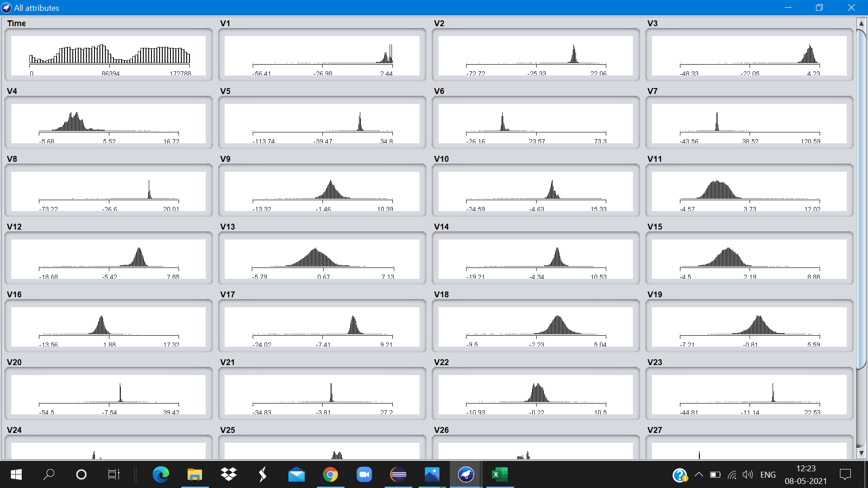Click scrollbar down arrow
Image resolution: width=868 pixels, height=488 pixels.
[861, 453]
